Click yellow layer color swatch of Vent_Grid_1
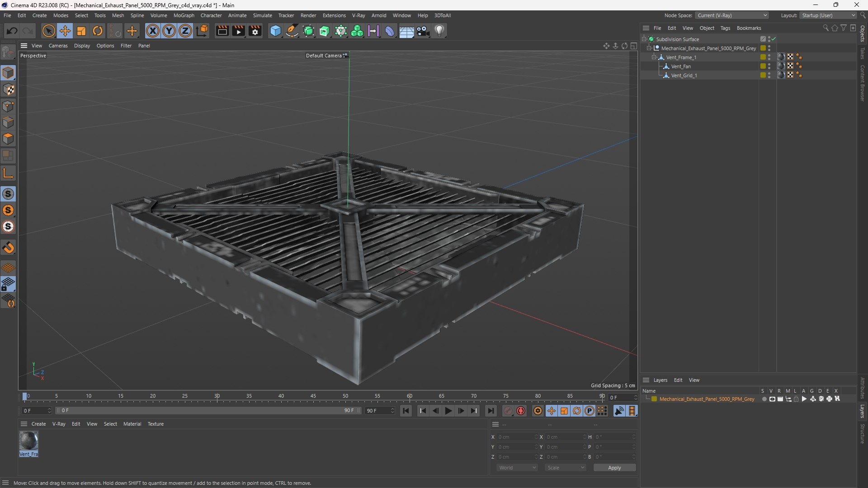 pos(763,75)
